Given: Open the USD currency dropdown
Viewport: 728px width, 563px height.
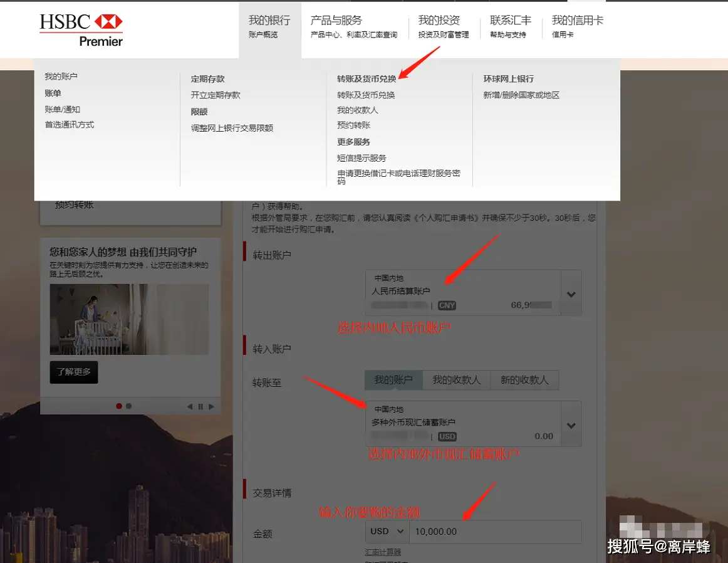Looking at the screenshot, I should [387, 532].
